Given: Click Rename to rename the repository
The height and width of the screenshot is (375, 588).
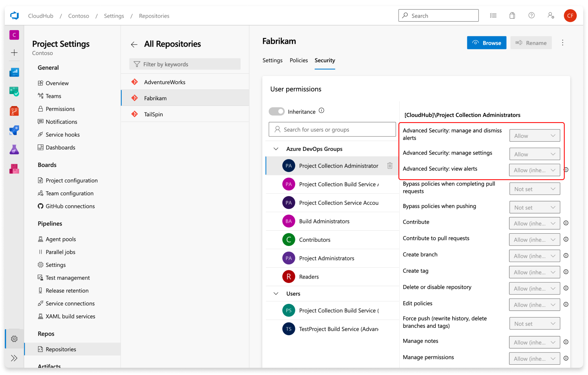Looking at the screenshot, I should (x=531, y=42).
